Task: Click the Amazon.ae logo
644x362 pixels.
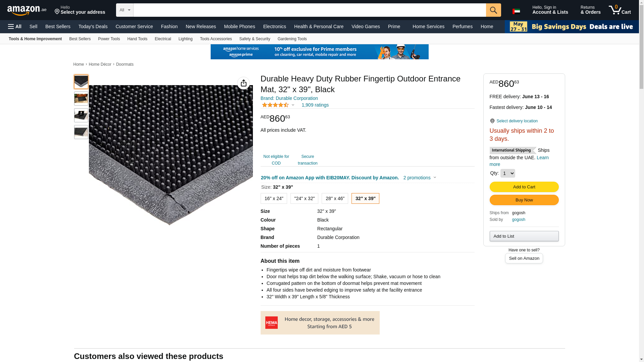Action: 27,10
